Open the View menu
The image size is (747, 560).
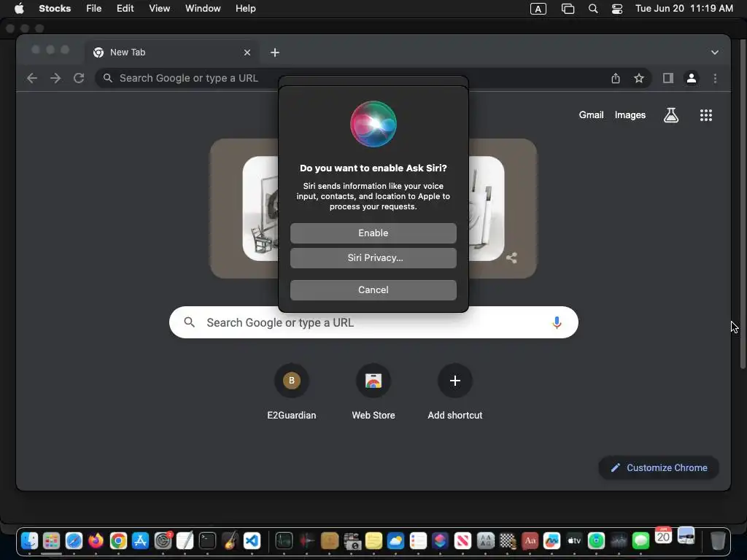tap(159, 8)
